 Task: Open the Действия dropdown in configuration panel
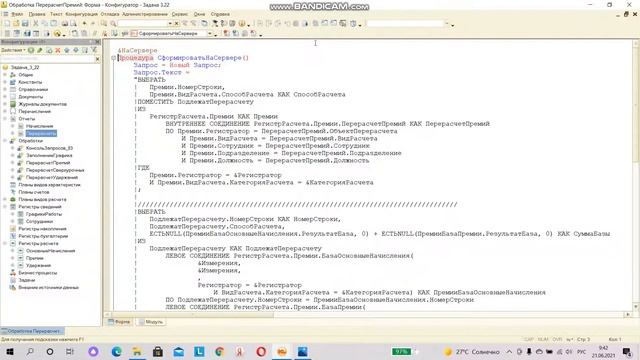pos(13,50)
